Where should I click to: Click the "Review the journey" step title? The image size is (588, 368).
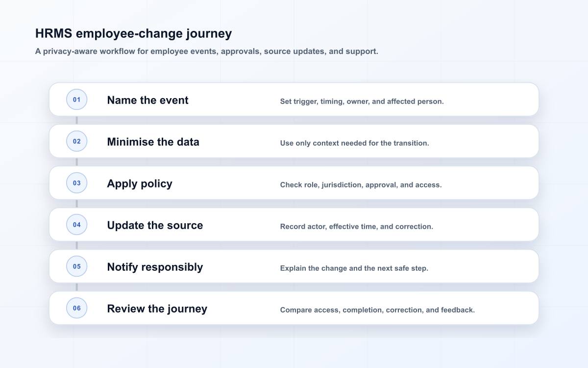tap(157, 309)
